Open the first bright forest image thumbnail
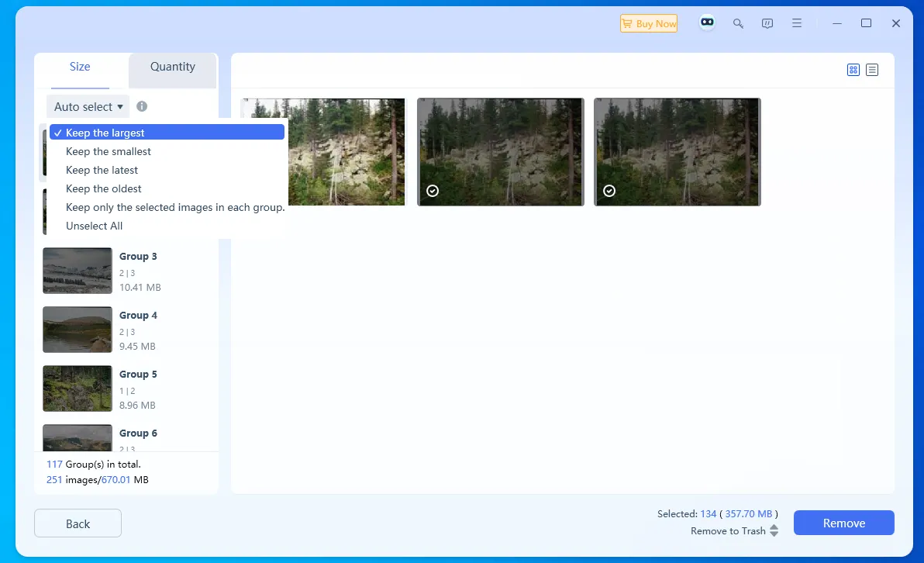 (346, 152)
